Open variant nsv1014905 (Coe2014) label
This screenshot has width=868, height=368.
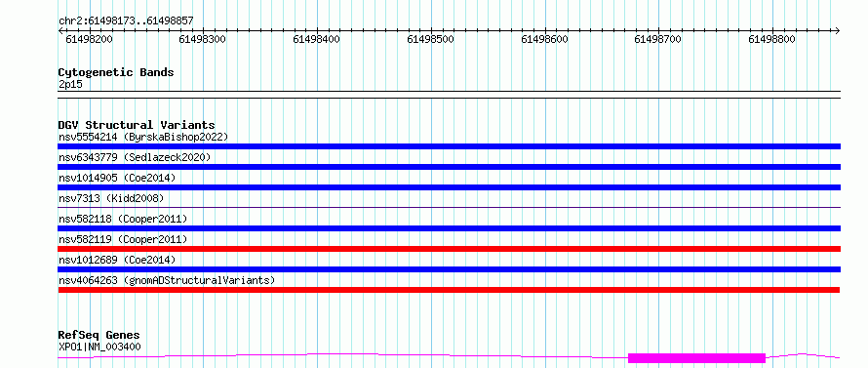(117, 178)
